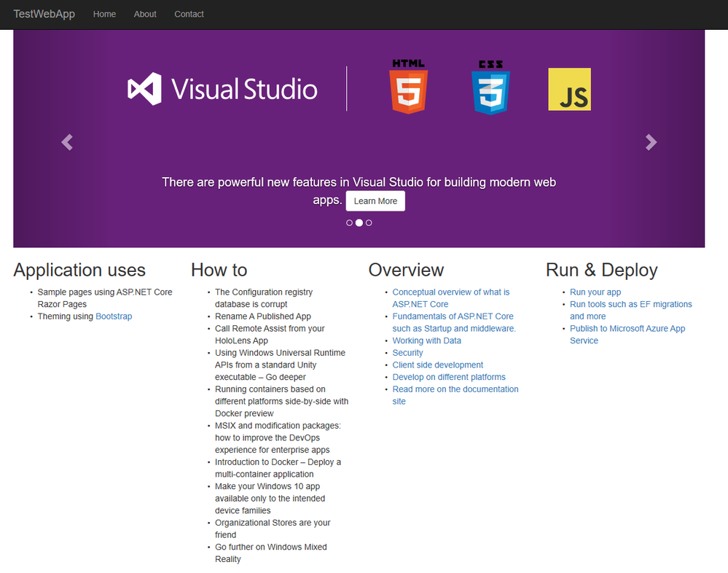Click the yellow JS logo

(x=570, y=89)
